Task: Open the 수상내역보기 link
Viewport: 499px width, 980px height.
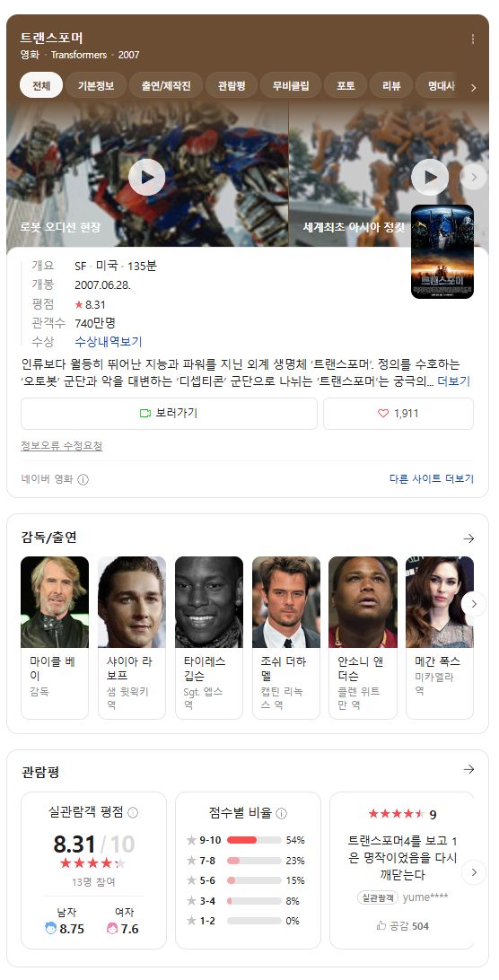Action: [x=109, y=342]
